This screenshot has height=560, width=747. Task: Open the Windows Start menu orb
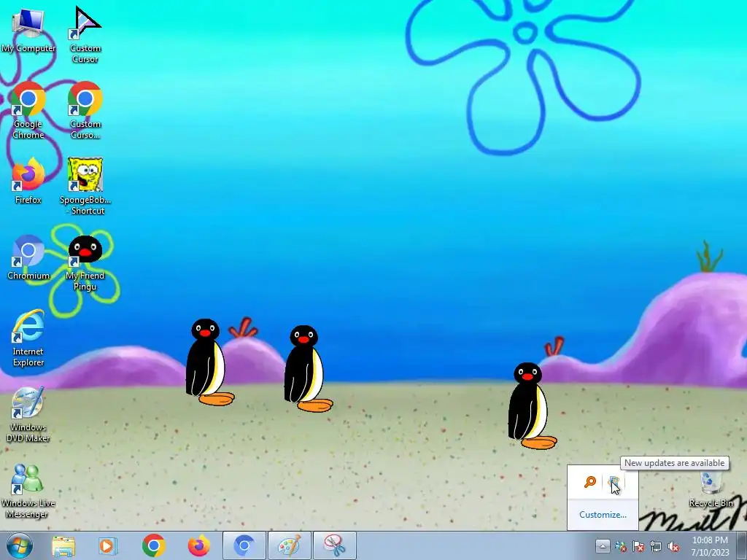(x=20, y=545)
